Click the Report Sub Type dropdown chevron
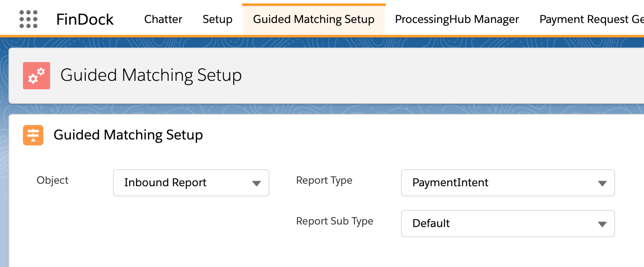This screenshot has width=644, height=267. tap(602, 224)
